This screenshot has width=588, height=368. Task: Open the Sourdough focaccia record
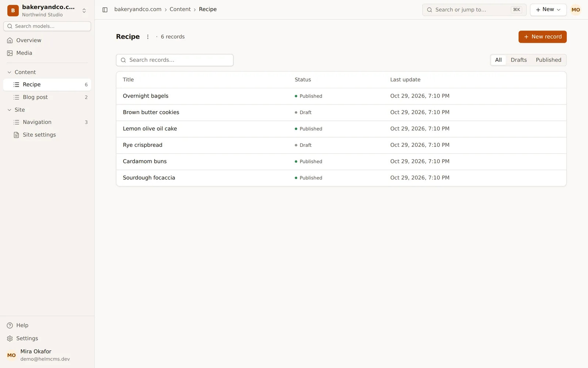tap(341, 178)
